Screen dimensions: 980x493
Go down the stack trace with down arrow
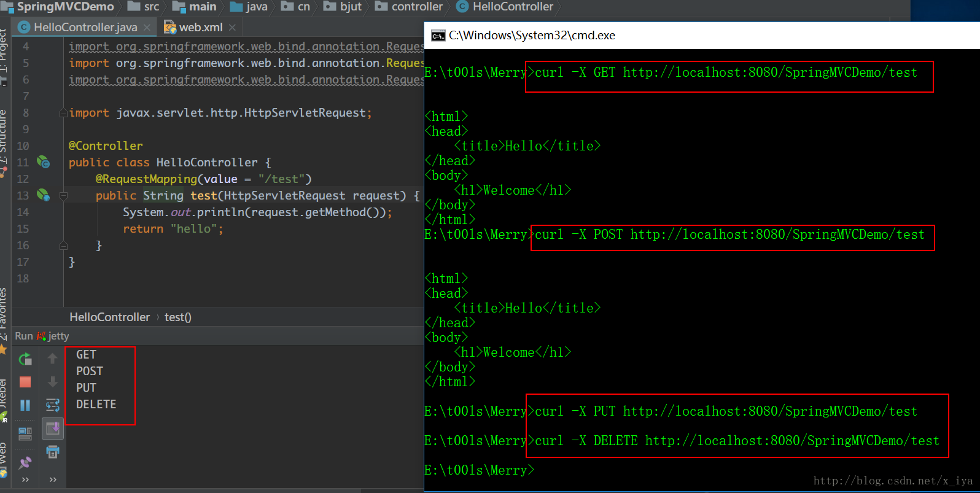coord(53,382)
